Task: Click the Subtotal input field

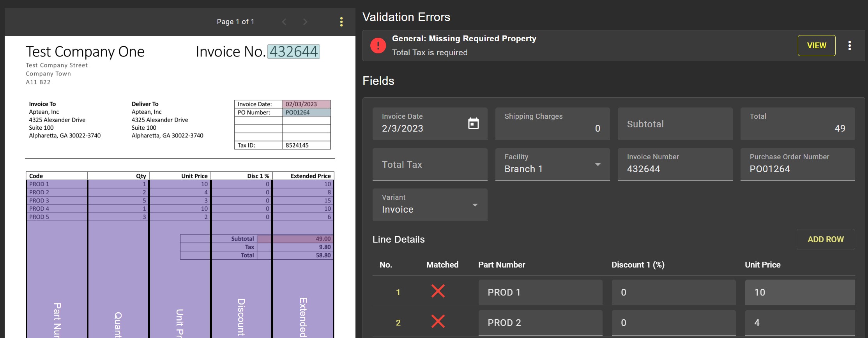Action: click(675, 124)
